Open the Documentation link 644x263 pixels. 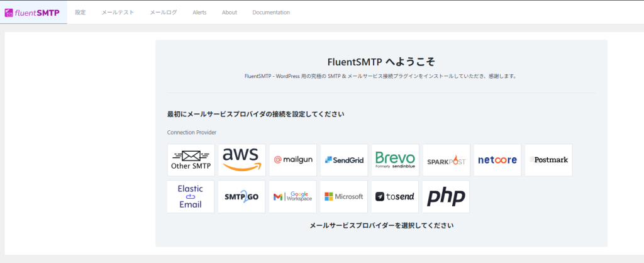point(271,13)
